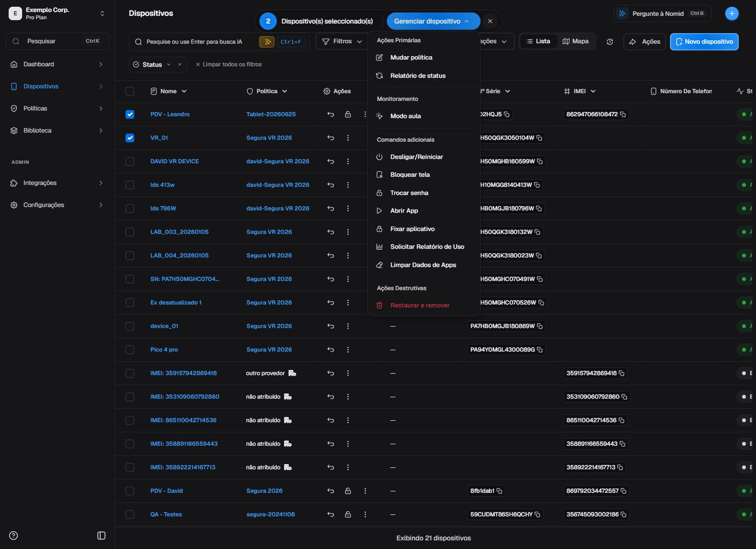Copy serial 8fb1dab1 with copy icon
Screen dimensions: 756x549
click(x=499, y=491)
